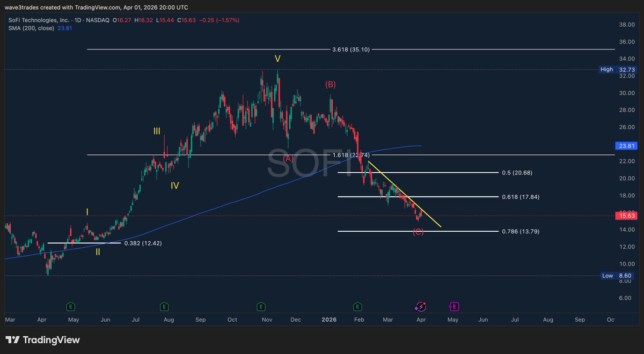This screenshot has height=354, width=644.
Task: Click the green earnings icon under November
Action: 261,306
